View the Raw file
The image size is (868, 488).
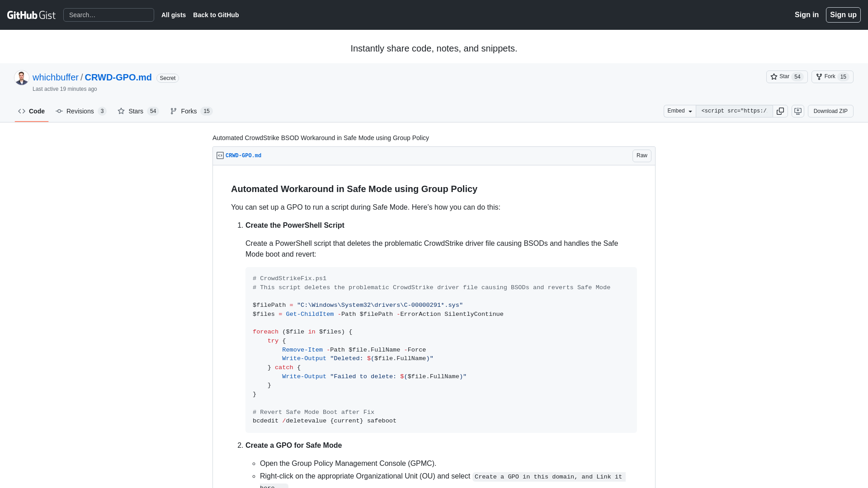tap(642, 155)
